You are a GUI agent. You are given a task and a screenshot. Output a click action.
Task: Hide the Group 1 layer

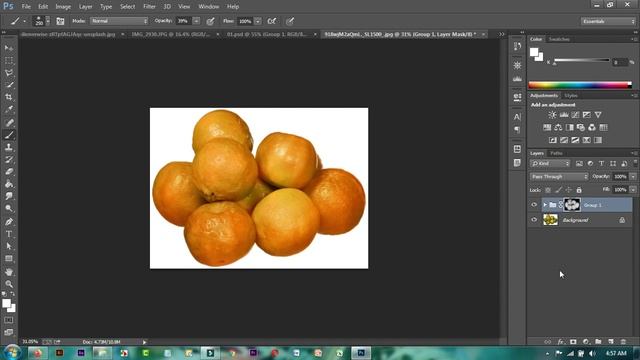[534, 205]
